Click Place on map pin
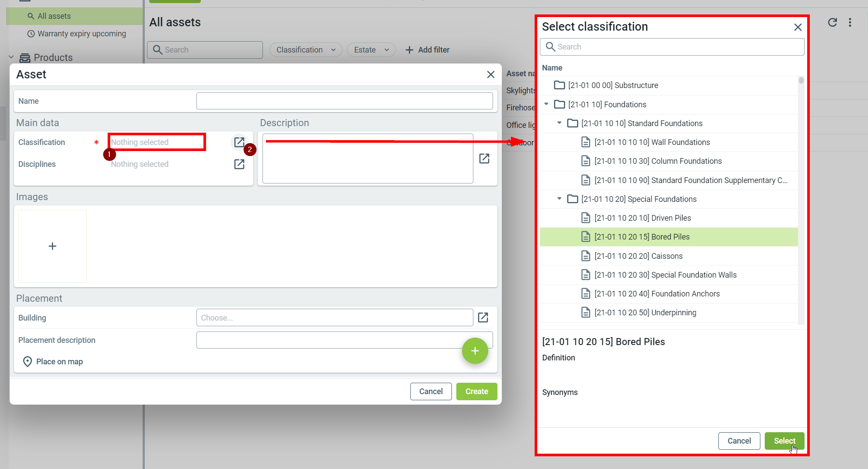 28,362
